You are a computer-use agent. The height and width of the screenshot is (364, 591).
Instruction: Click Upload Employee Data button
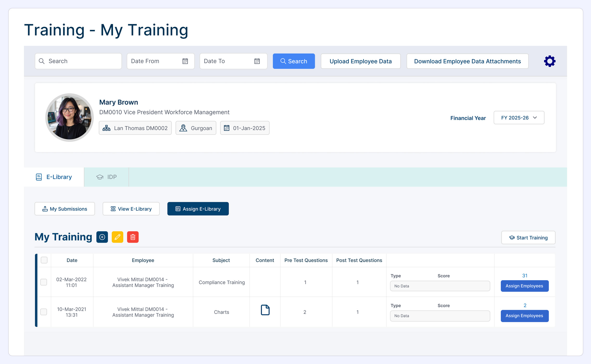(x=360, y=61)
